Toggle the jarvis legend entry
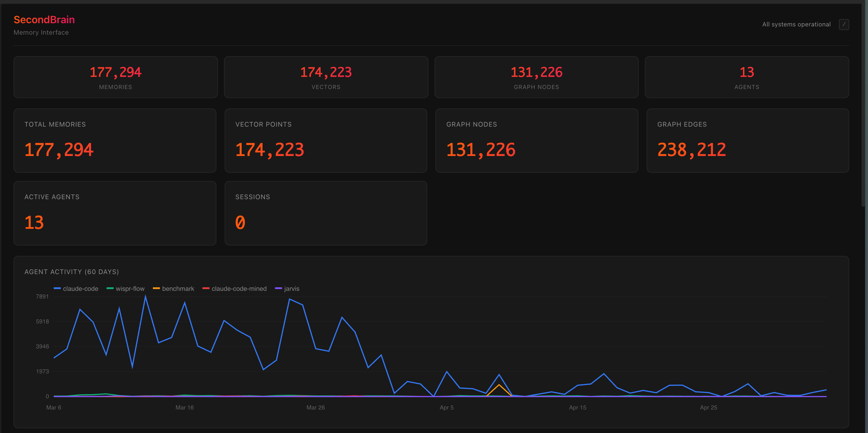 (x=287, y=288)
